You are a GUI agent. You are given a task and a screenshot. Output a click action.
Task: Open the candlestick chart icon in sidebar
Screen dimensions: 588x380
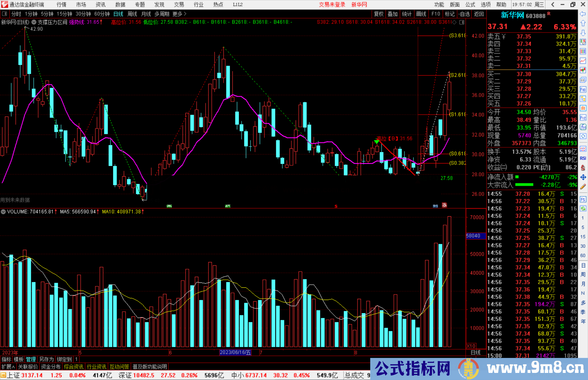(583, 70)
